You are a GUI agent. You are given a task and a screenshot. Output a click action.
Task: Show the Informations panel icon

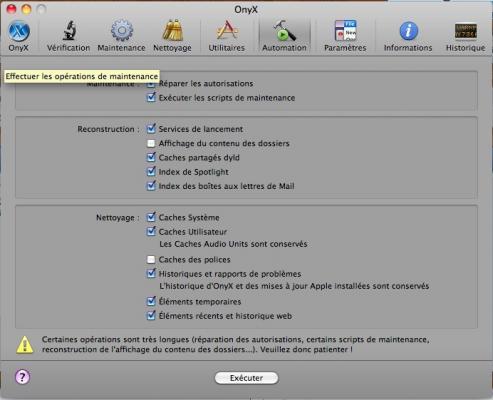[408, 31]
